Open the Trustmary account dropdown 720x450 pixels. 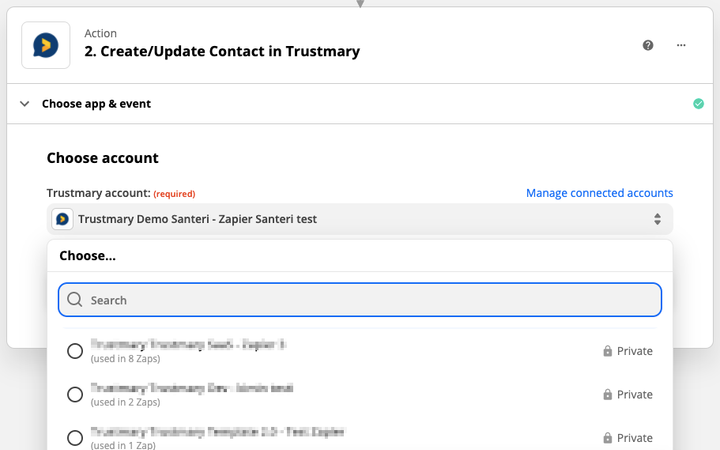click(360, 219)
